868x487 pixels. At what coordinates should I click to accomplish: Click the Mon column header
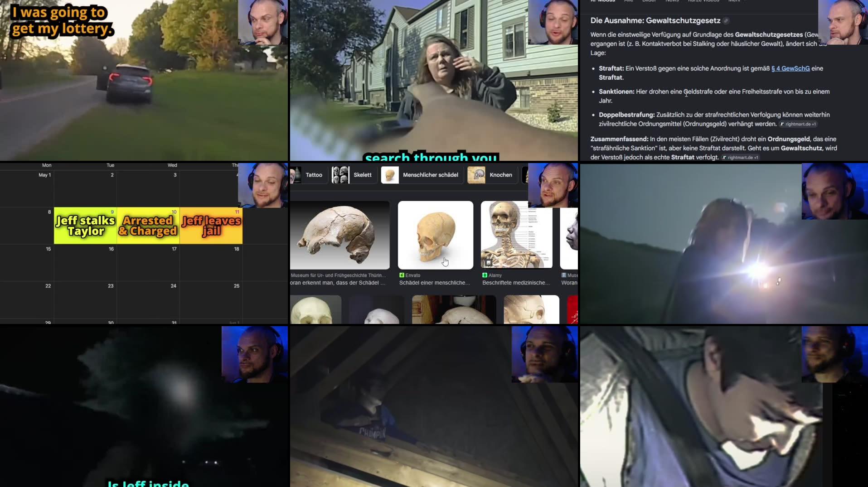[x=47, y=165]
